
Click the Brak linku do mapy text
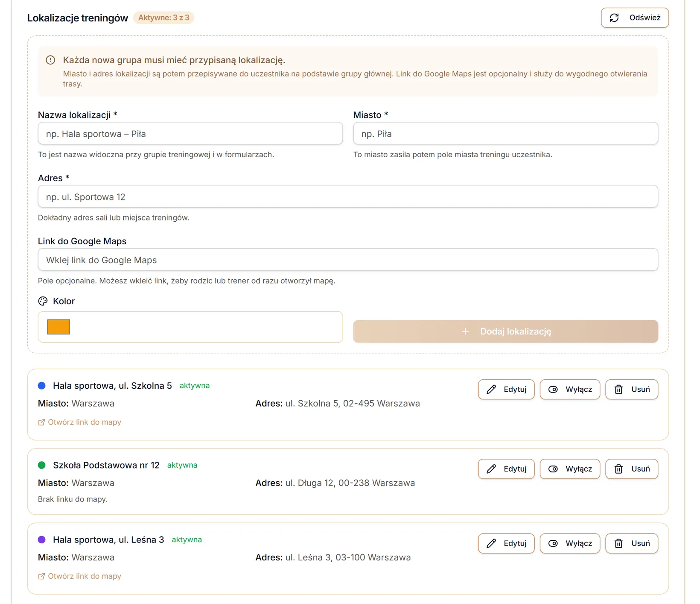click(x=73, y=499)
